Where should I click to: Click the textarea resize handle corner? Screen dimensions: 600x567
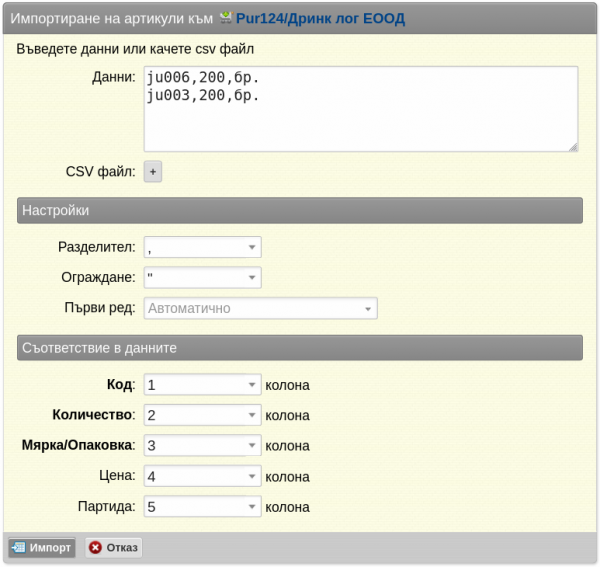pos(573,146)
